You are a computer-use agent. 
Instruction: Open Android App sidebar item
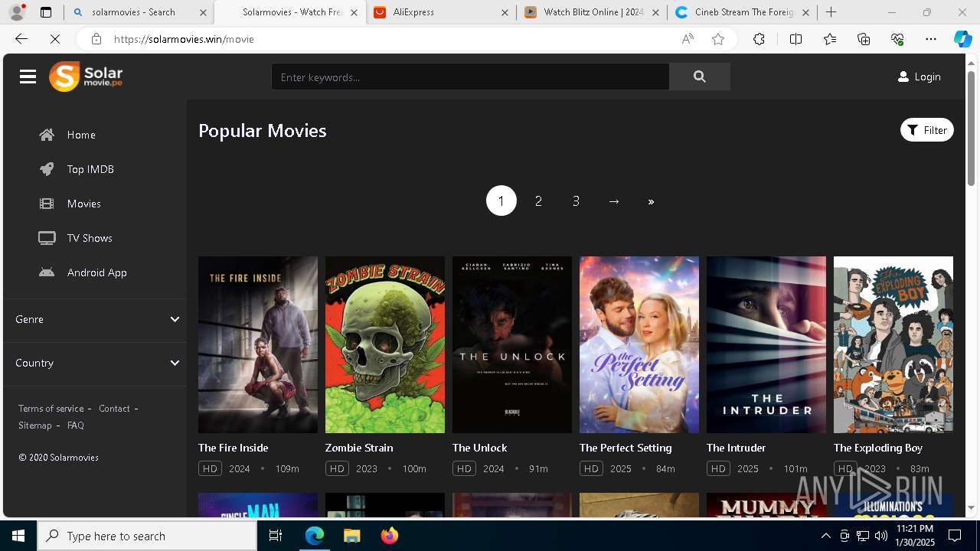(83, 272)
